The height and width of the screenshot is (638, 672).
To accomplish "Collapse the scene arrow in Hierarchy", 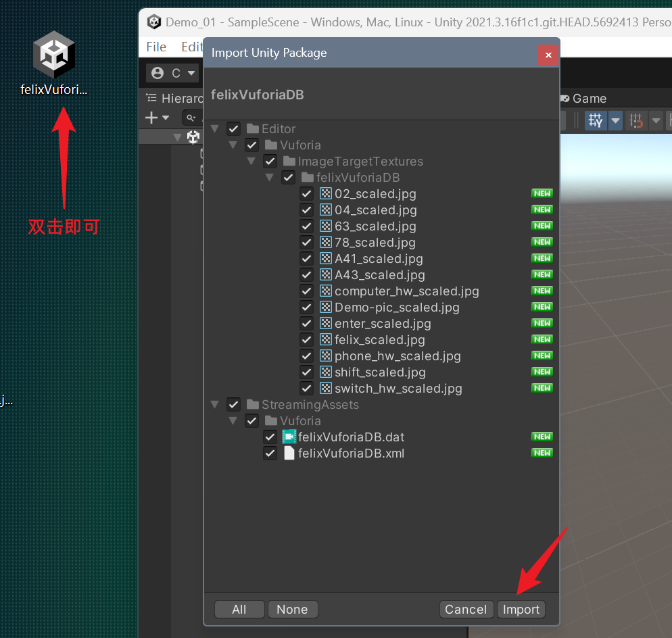I will pos(177,137).
